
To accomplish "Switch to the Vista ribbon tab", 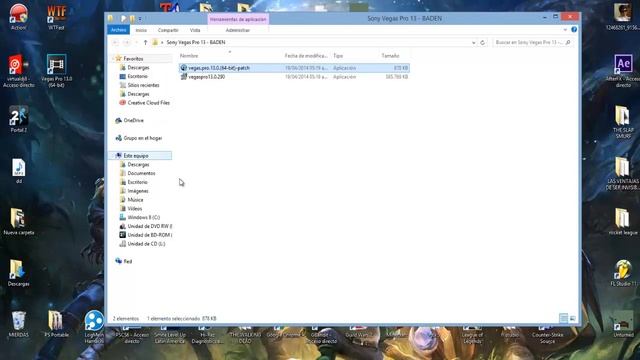I will (195, 30).
